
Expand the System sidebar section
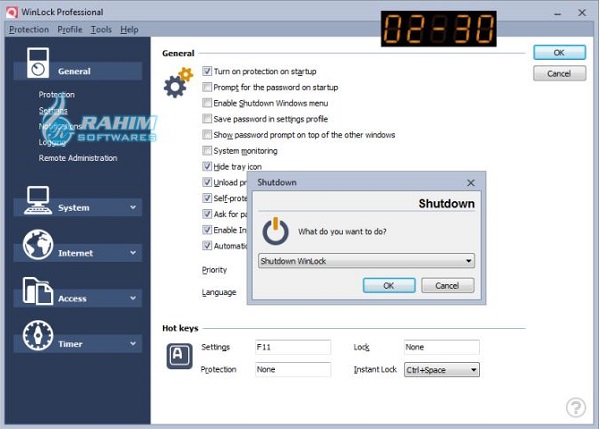coord(133,207)
